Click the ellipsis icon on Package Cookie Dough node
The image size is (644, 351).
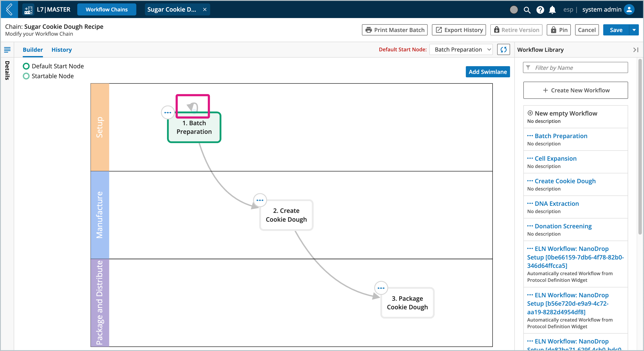381,288
